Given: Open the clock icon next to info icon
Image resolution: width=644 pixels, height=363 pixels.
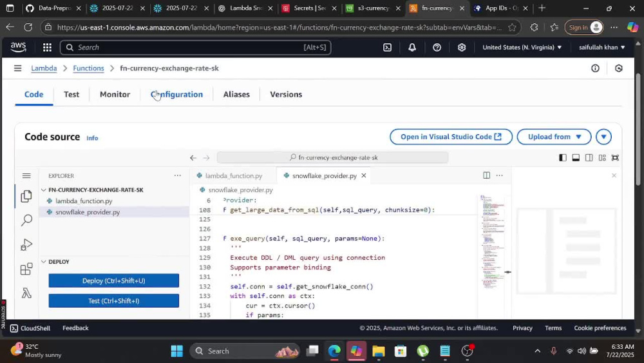Looking at the screenshot, I should pyautogui.click(x=618, y=68).
